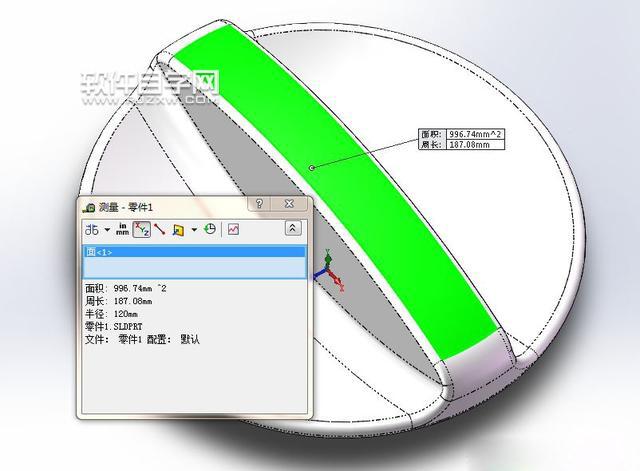This screenshot has width=640, height=471.
Task: Click the callout leader point on green face
Action: pos(312,167)
